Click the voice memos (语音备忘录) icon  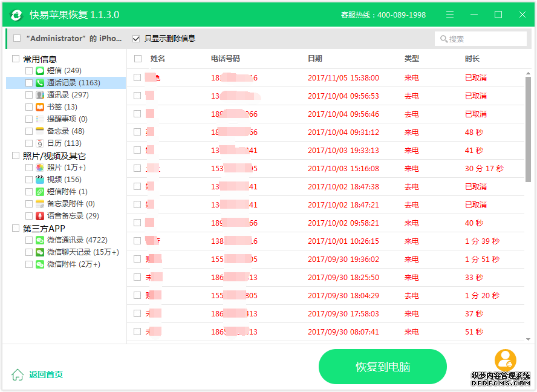[x=40, y=216]
